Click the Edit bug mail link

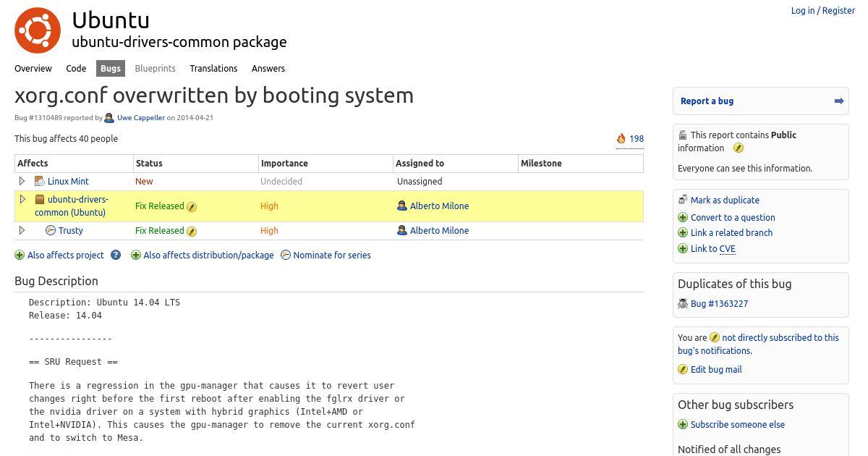pos(716,369)
